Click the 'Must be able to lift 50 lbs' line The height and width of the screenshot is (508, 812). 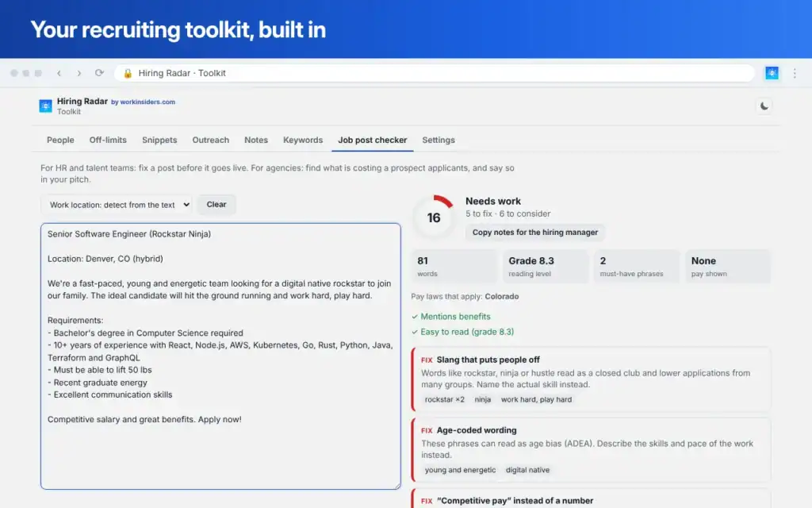[x=100, y=370]
